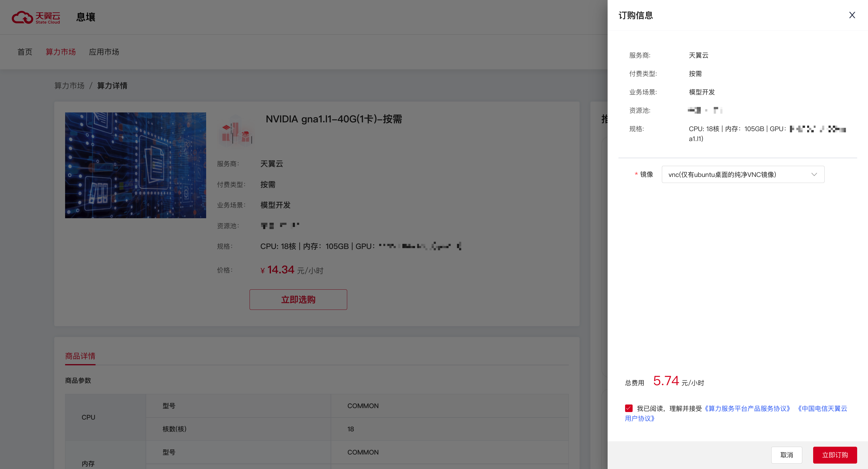Click 天翼云 provider value on product card

pos(272,164)
